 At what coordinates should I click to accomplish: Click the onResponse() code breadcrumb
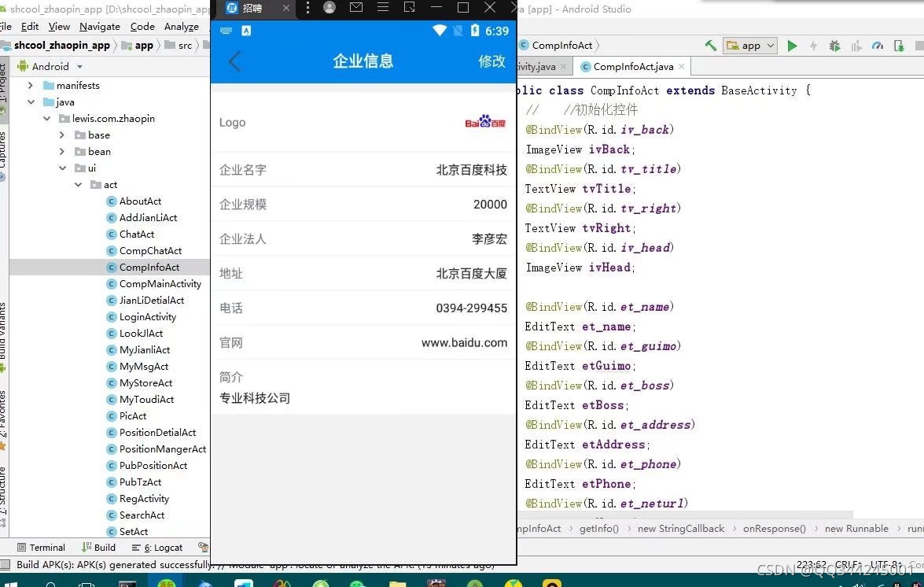point(774,529)
